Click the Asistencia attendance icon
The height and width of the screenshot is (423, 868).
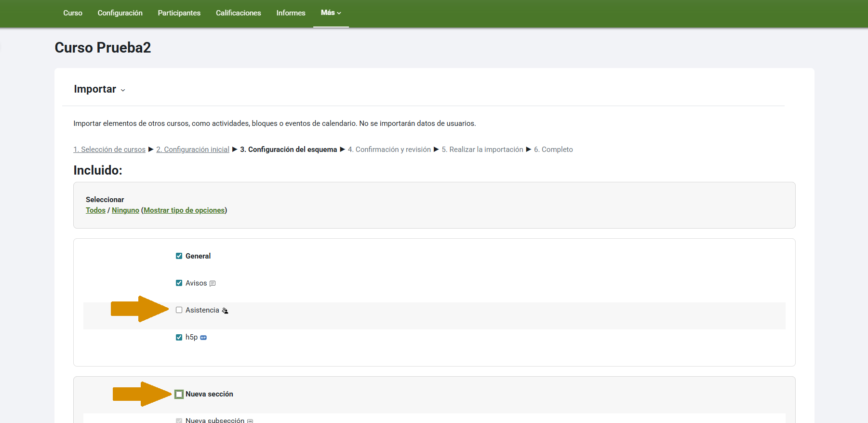(x=225, y=311)
